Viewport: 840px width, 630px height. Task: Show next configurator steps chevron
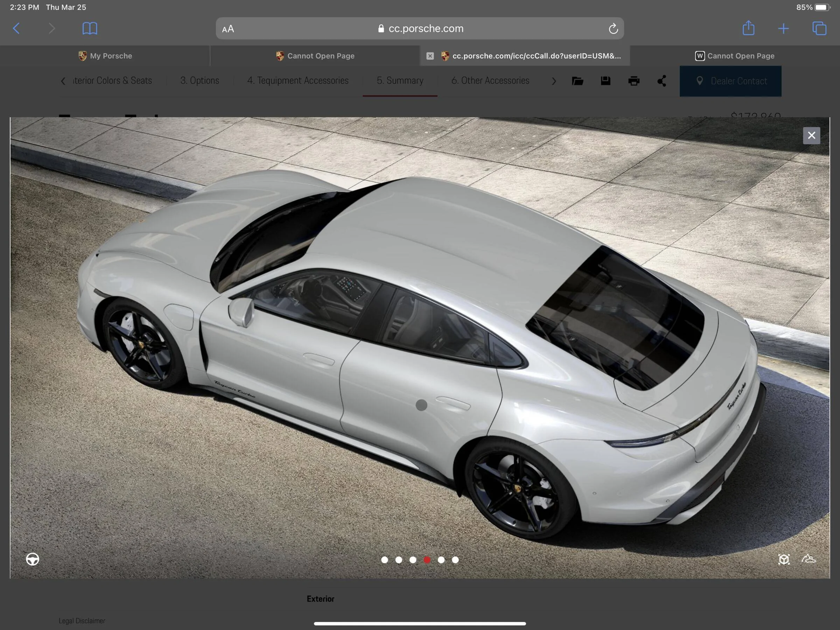click(x=554, y=81)
